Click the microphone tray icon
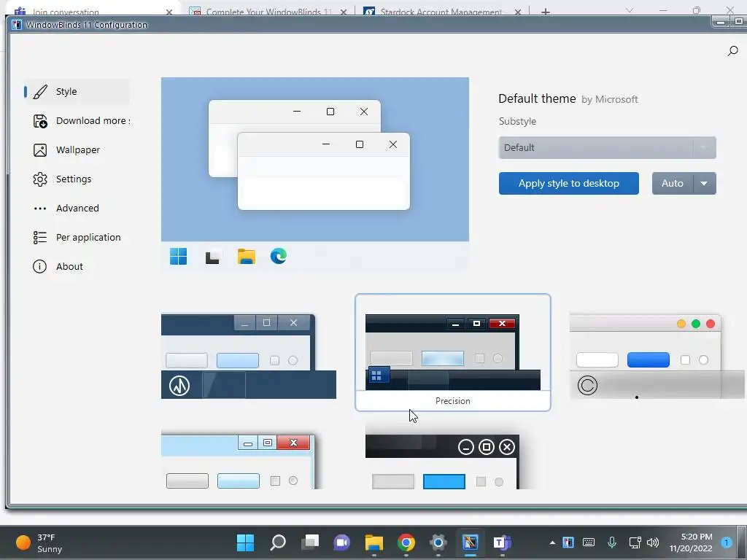Screen dimensions: 747x560 612,542
